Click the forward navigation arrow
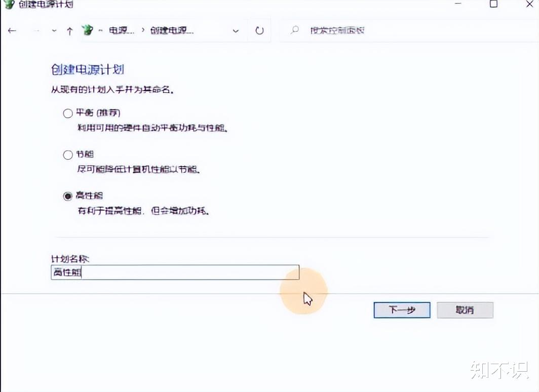 [x=36, y=30]
